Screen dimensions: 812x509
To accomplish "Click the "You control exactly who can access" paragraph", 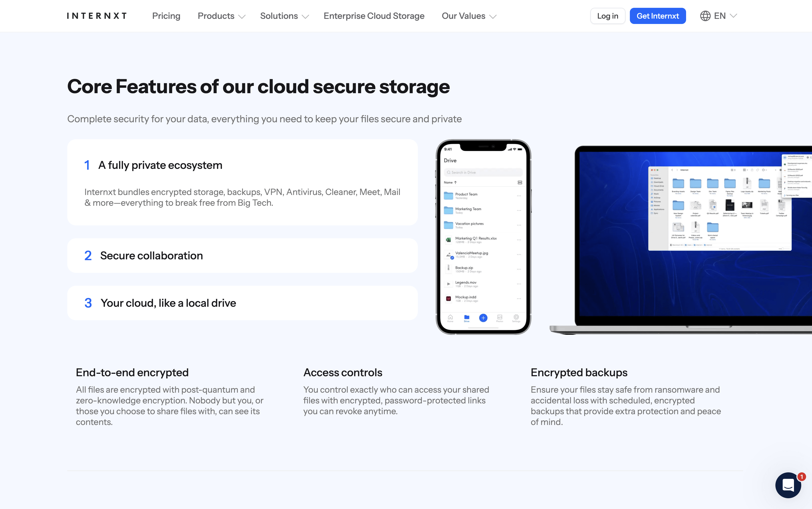I will click(x=396, y=400).
